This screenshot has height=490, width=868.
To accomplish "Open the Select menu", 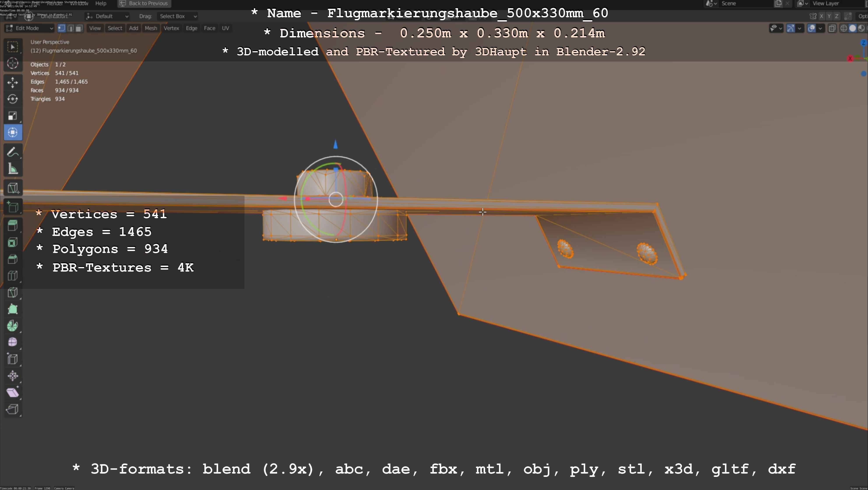I will [x=115, y=28].
